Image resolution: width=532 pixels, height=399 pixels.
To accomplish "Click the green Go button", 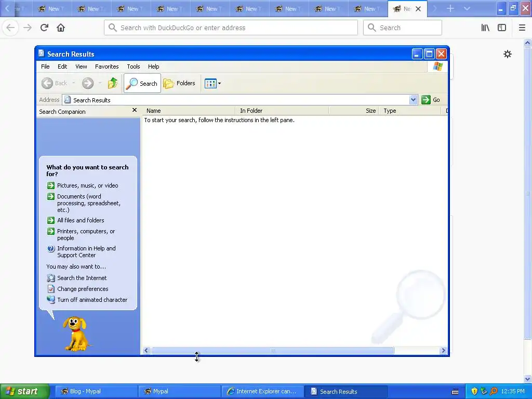I will coord(431,100).
